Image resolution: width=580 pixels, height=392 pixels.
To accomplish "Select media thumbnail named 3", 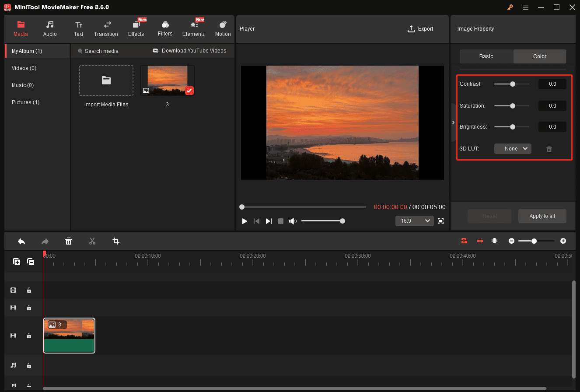I will click(168, 80).
